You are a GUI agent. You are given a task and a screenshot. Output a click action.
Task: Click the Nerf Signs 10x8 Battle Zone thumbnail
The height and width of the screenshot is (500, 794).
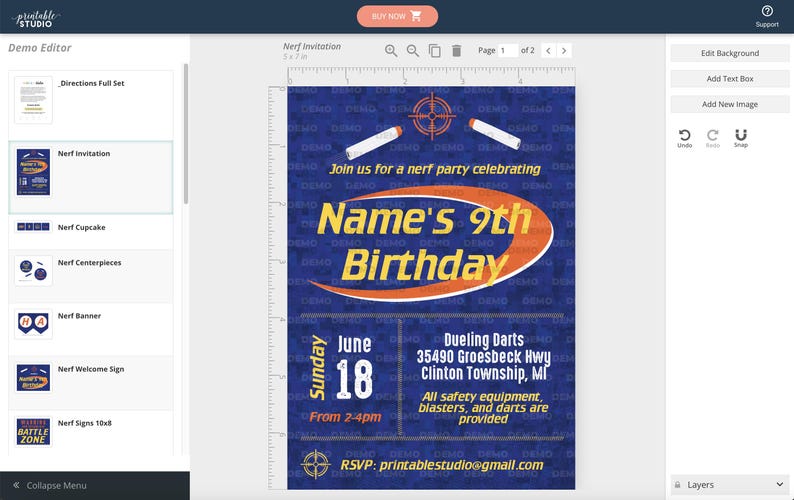33,431
